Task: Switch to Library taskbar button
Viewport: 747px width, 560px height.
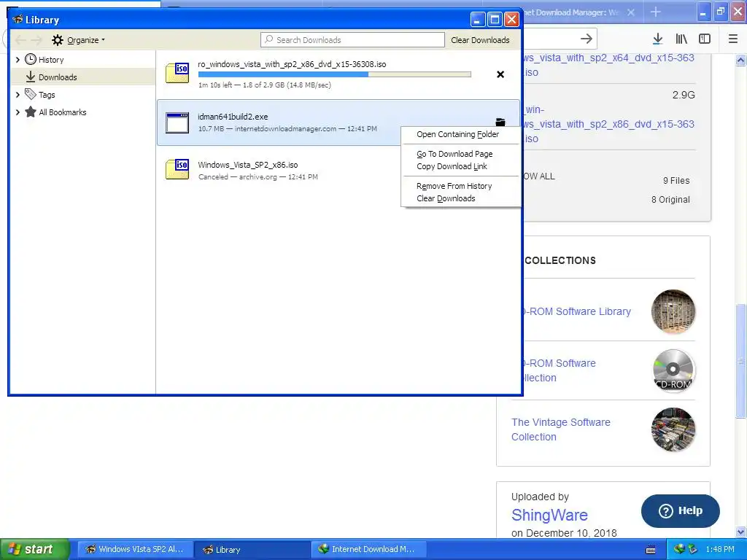Action: pyautogui.click(x=252, y=549)
